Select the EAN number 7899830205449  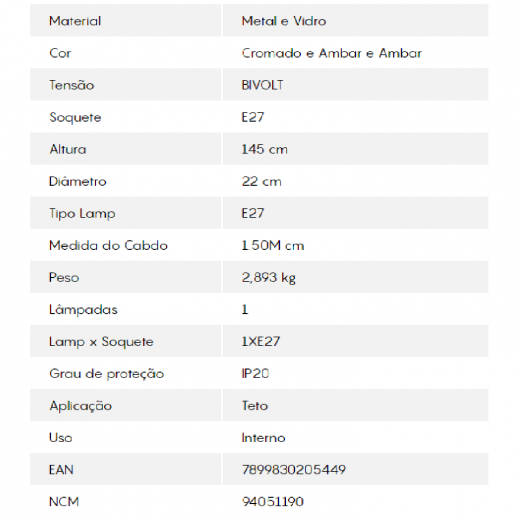[x=294, y=470]
